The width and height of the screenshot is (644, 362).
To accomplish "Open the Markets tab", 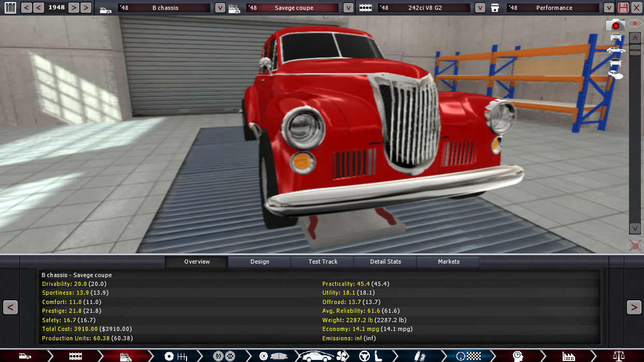I will [448, 262].
